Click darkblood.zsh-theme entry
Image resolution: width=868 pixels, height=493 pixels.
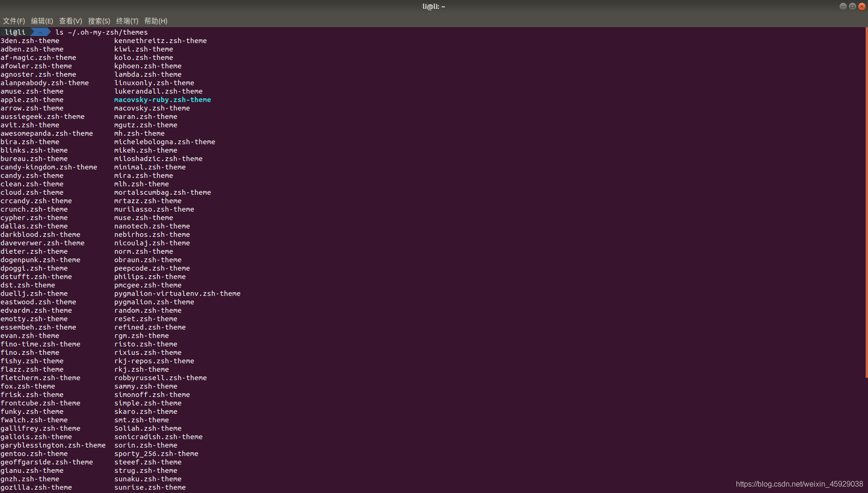pyautogui.click(x=40, y=235)
